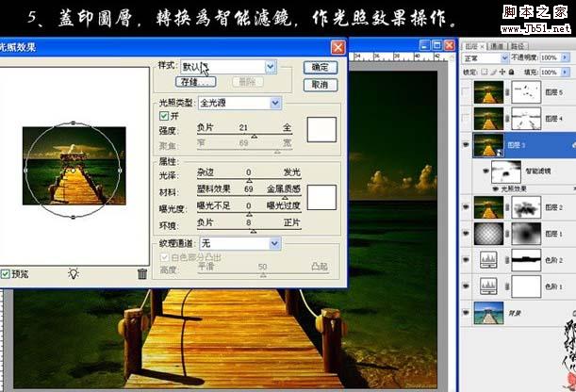Image resolution: width=576 pixels, height=392 pixels.
Task: Click the bottom handle of the light circle
Action: click(74, 218)
